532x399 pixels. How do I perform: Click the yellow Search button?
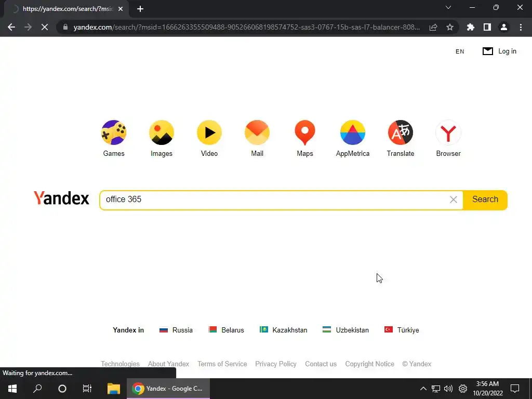tap(485, 199)
